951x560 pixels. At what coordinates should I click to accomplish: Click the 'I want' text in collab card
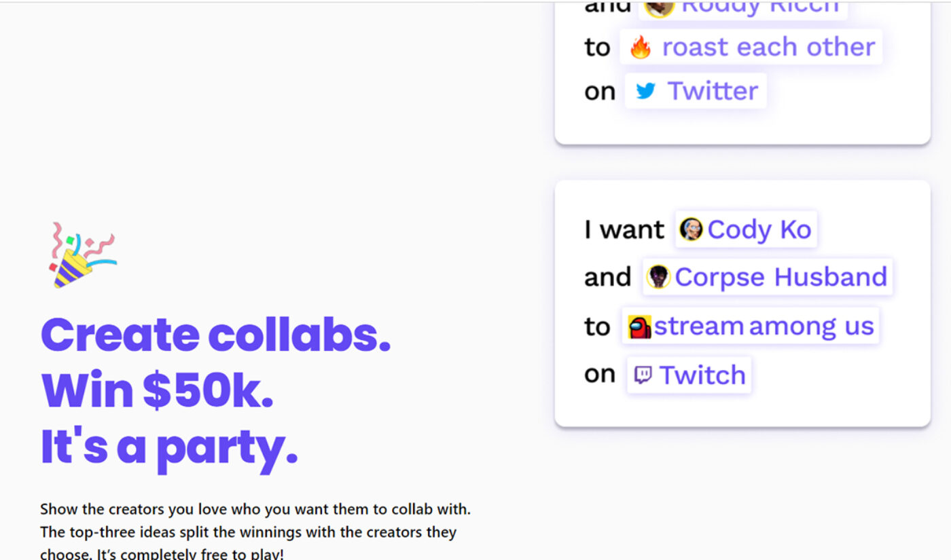pyautogui.click(x=624, y=230)
